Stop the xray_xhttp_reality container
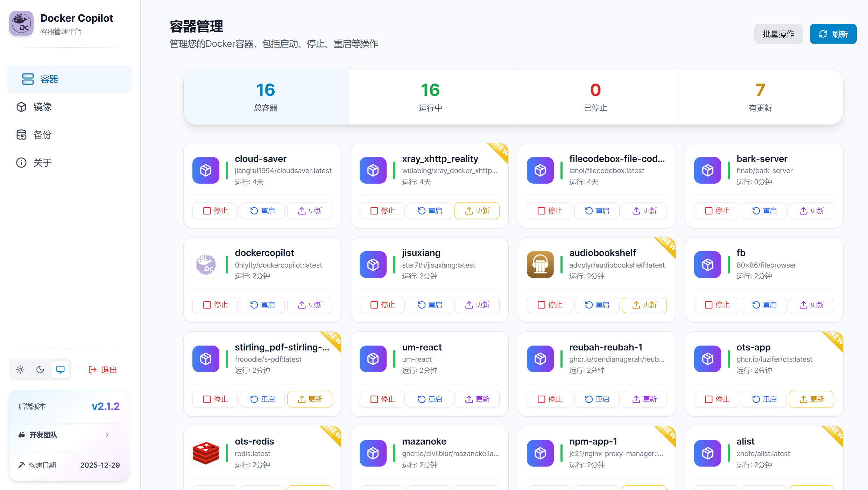 coord(382,211)
